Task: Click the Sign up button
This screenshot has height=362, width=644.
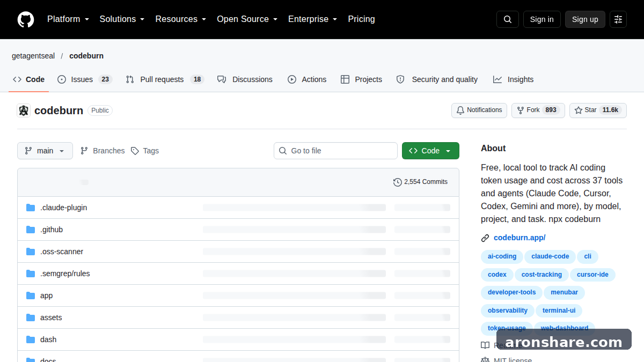Action: (585, 19)
